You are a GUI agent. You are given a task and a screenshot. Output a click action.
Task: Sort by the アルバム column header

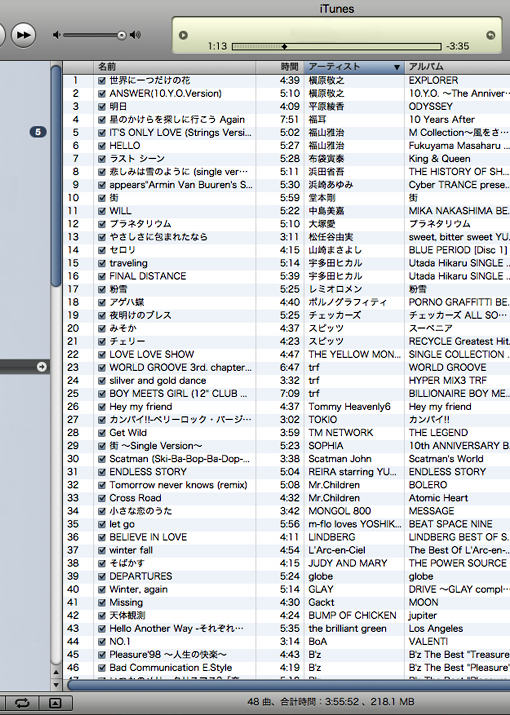pyautogui.click(x=458, y=67)
